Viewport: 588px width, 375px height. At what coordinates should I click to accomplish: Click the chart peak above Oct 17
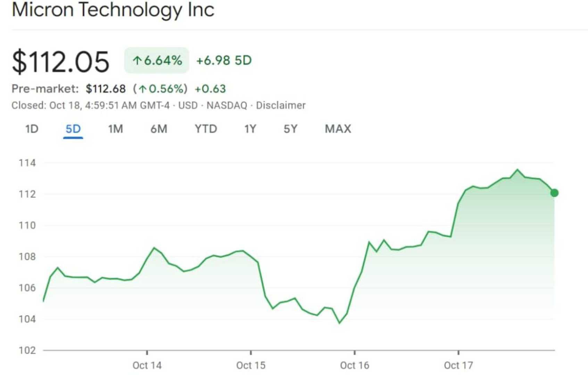coord(517,169)
